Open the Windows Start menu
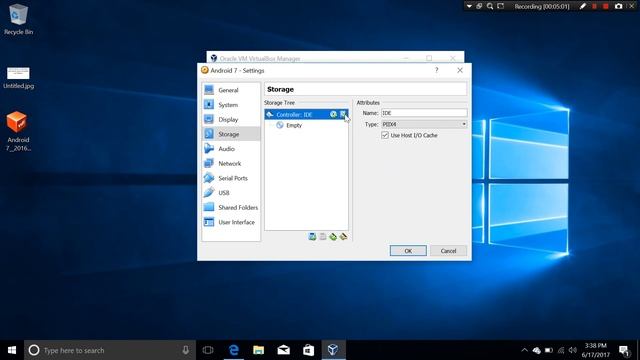The width and height of the screenshot is (640, 360). click(x=12, y=350)
